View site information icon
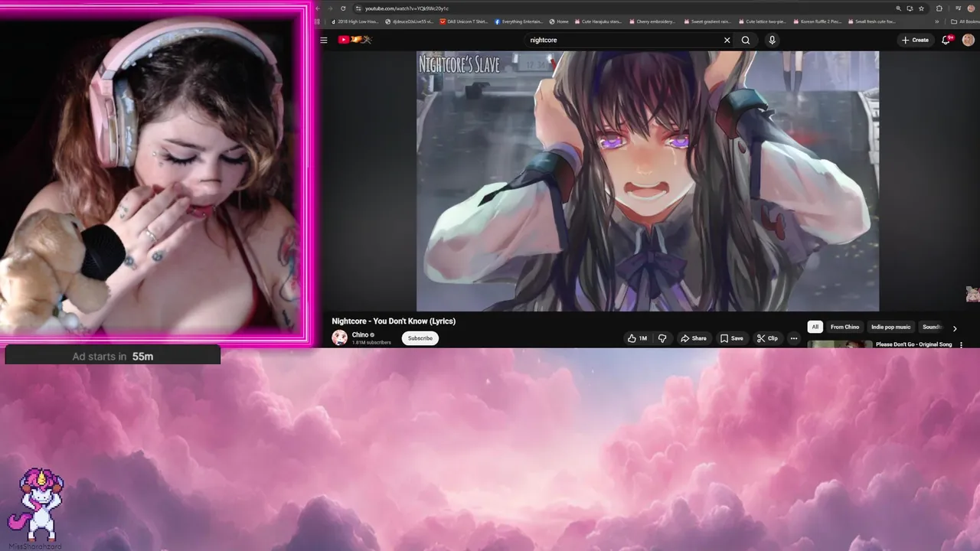This screenshot has width=980, height=551. (x=358, y=8)
